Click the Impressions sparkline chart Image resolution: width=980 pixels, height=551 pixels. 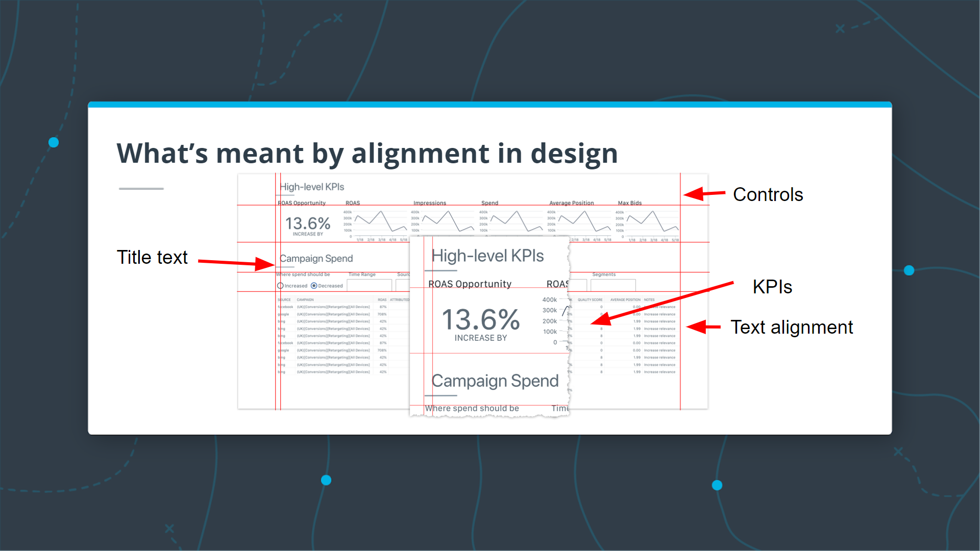[448, 221]
